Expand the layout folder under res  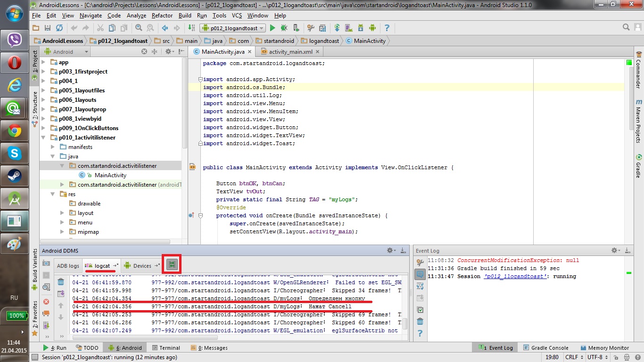pyautogui.click(x=62, y=213)
